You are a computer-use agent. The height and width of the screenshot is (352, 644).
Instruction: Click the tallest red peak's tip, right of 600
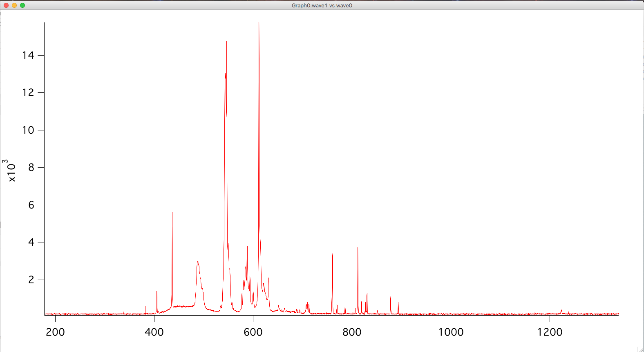point(259,23)
